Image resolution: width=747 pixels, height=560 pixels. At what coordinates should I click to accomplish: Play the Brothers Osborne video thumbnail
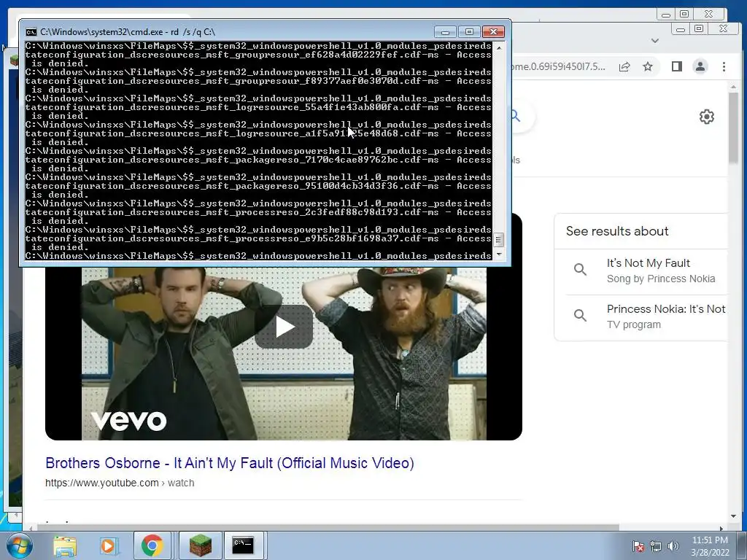coord(284,327)
